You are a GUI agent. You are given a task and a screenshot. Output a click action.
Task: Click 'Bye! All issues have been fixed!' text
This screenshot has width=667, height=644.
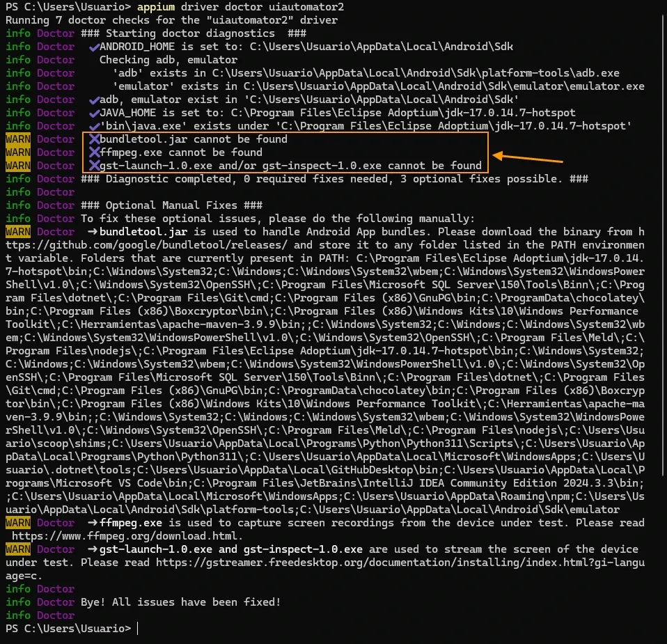point(181,602)
